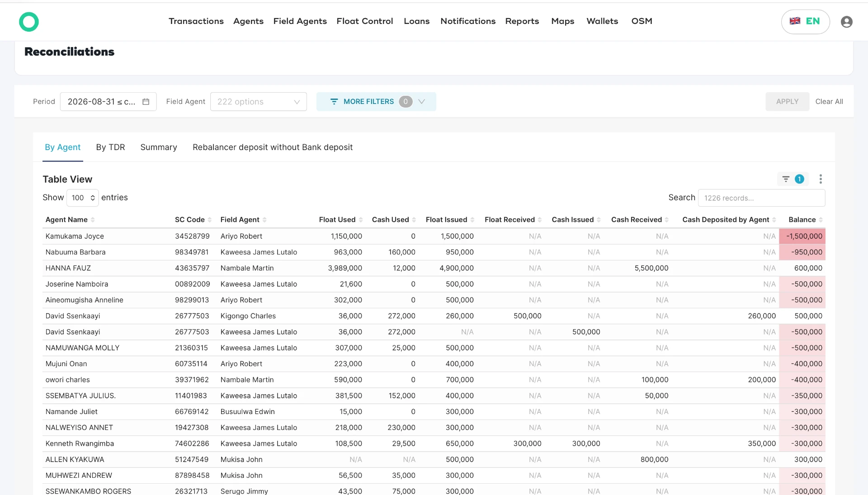Open Rebalancer deposit without Bank deposit tab

click(x=273, y=147)
